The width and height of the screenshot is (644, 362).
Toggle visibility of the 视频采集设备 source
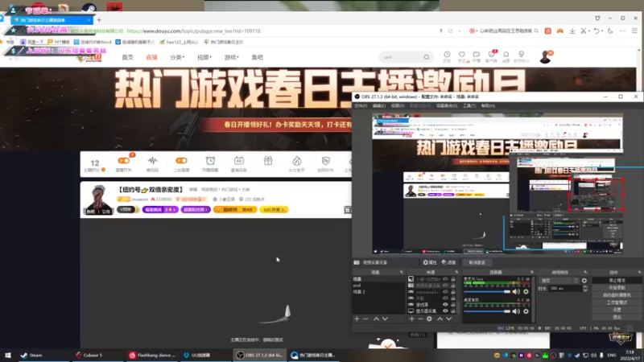[445, 286]
